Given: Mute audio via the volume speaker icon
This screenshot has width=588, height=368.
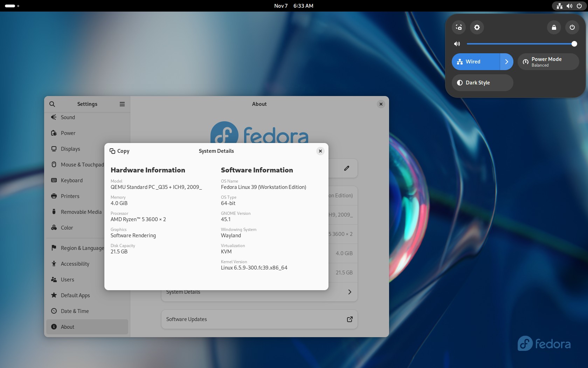Looking at the screenshot, I should [457, 44].
